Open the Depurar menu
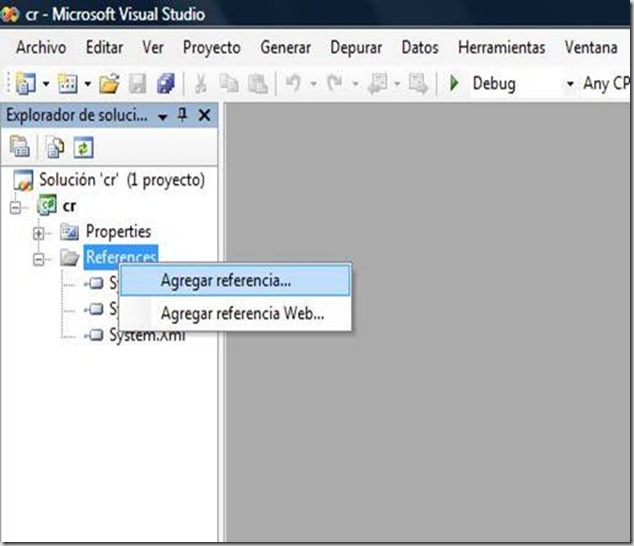 356,48
